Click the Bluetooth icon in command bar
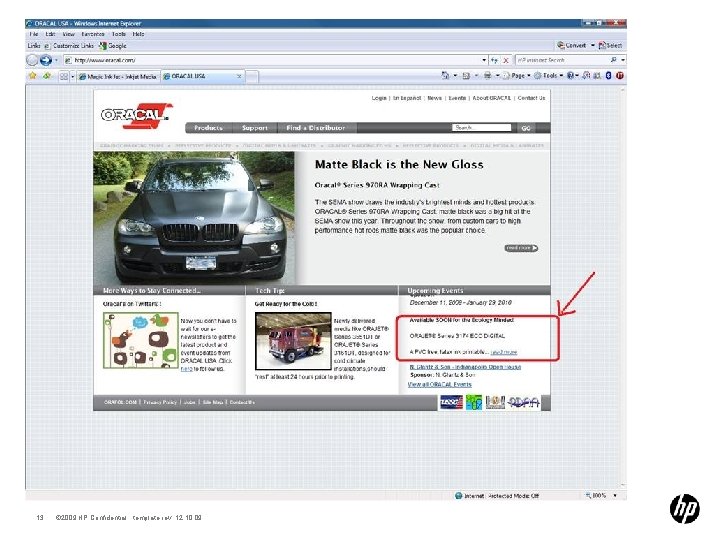Image resolution: width=720 pixels, height=540 pixels. point(608,75)
